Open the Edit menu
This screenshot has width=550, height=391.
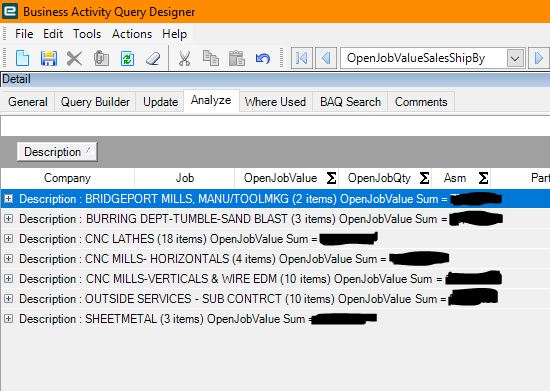coord(53,34)
